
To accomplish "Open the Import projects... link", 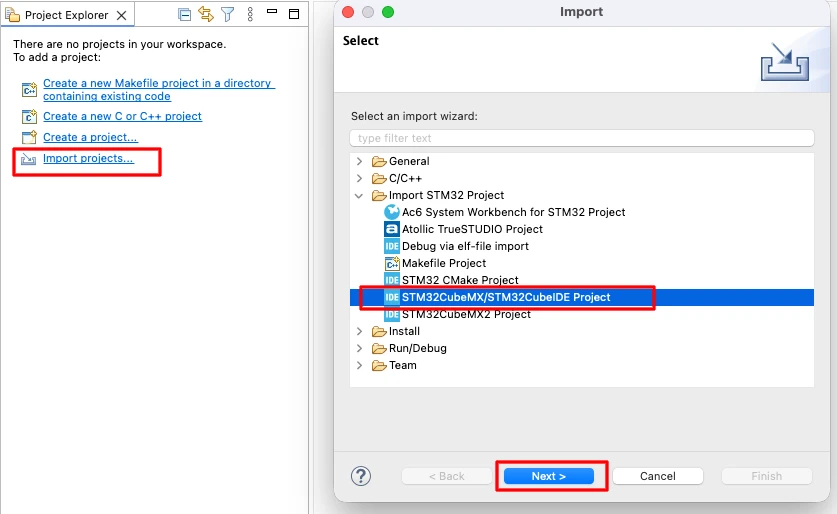I will pos(88,158).
